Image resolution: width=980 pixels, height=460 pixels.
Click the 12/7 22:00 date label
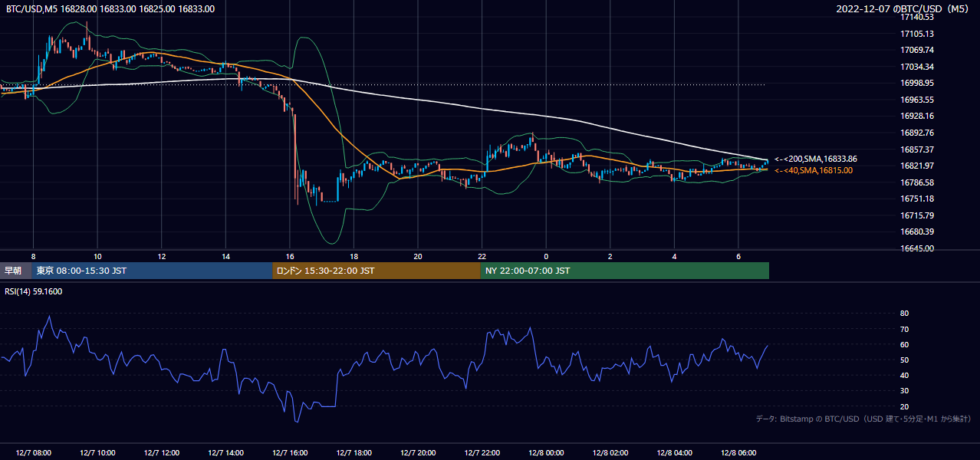[482, 452]
